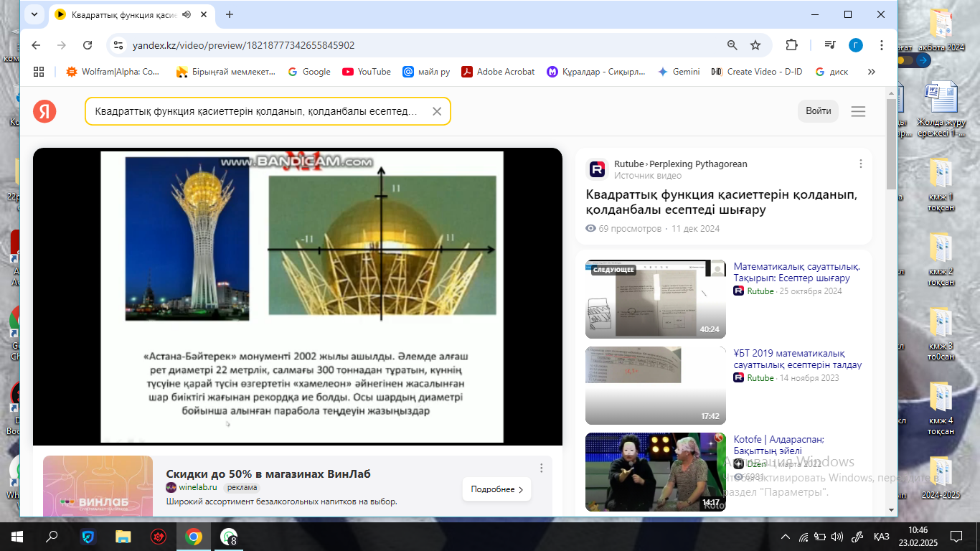Open File Explorer from the taskbar
980x551 pixels.
coord(123,536)
